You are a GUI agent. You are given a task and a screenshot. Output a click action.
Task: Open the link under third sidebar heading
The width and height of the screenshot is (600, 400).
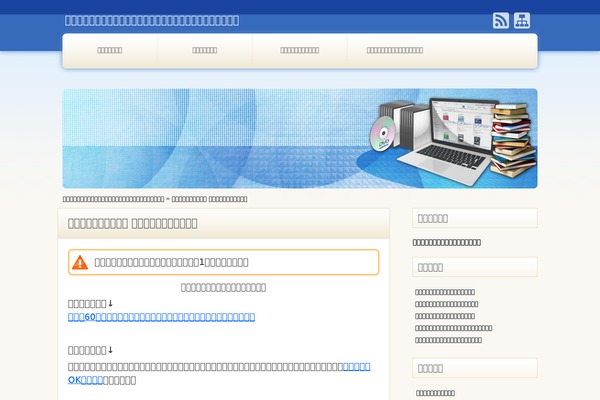tap(435, 393)
